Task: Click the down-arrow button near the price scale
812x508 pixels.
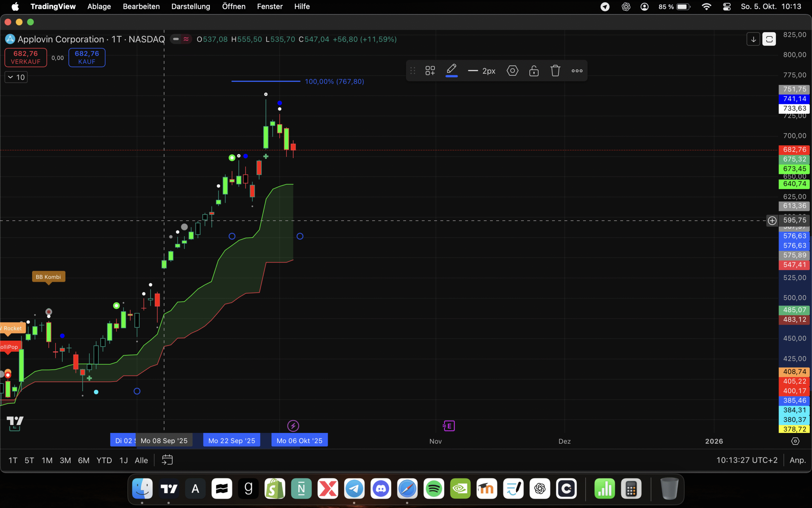Action: click(x=753, y=39)
